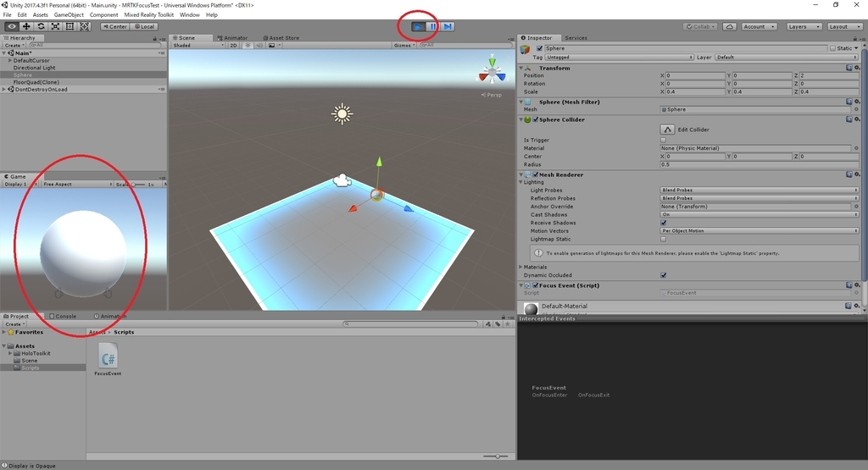868x470 pixels.
Task: Advance one frame with Step button
Action: [x=448, y=26]
